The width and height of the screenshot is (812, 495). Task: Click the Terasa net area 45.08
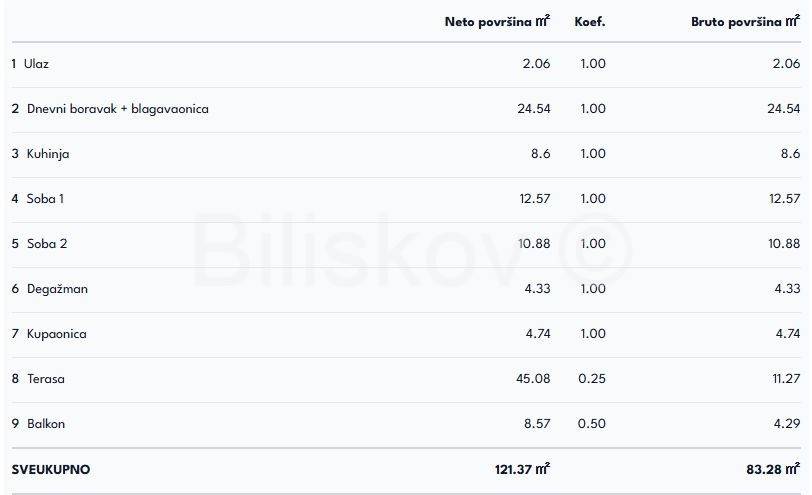pos(531,379)
